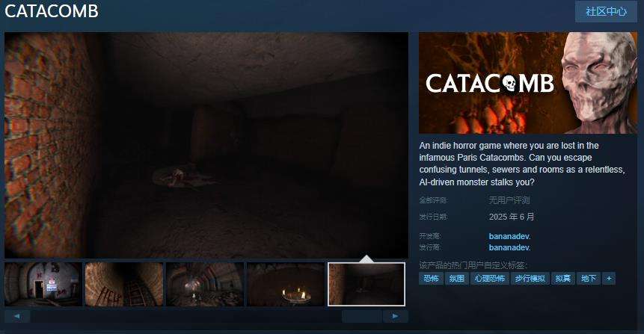Viewport: 644px width, 334px height.
Task: Select the 氛围 tag
Action: (457, 279)
